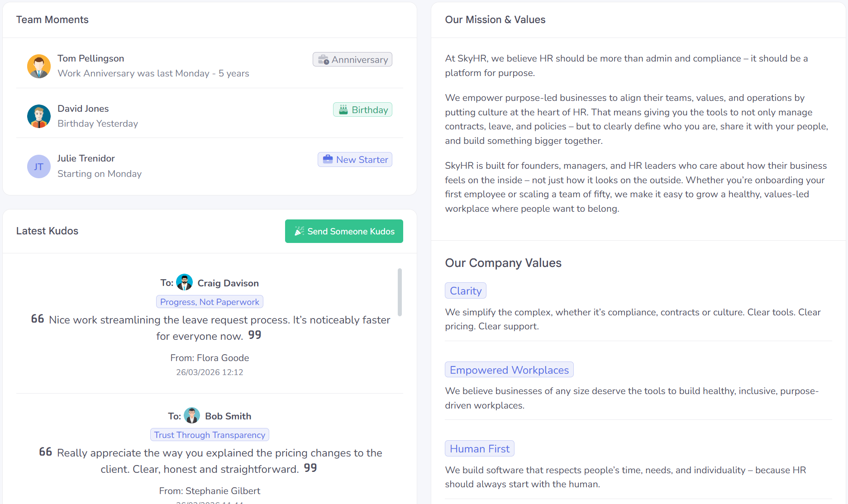Click the Clarity description 'We simplify the complex'
848x504 pixels.
point(633,319)
